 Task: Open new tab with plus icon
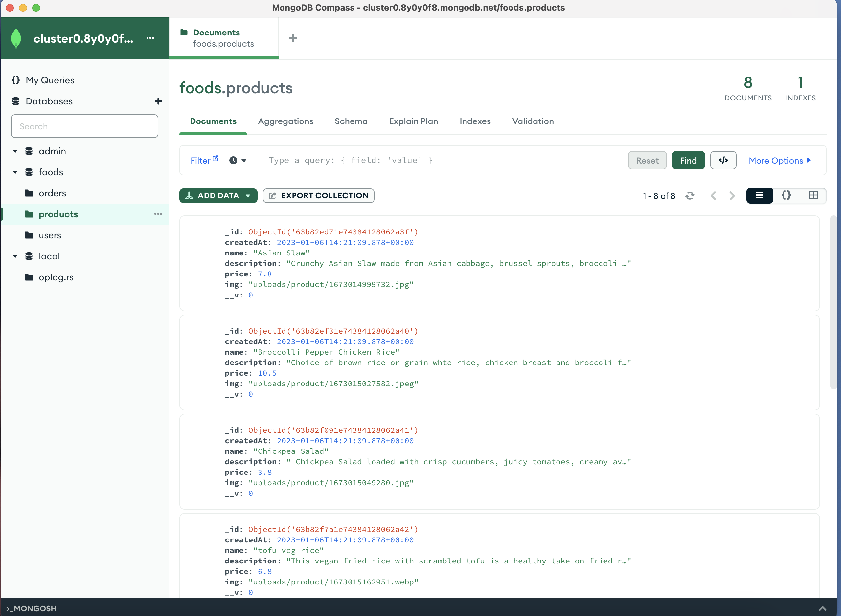(x=293, y=38)
